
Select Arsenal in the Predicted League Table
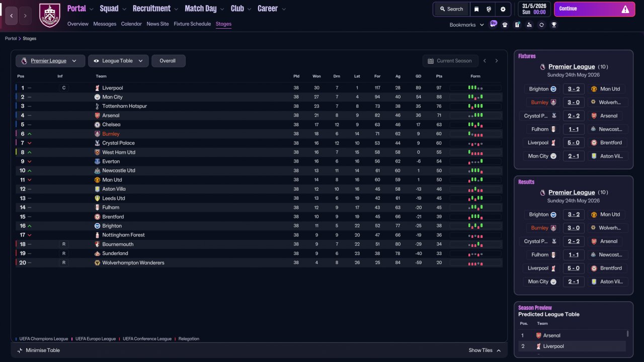[x=552, y=336]
